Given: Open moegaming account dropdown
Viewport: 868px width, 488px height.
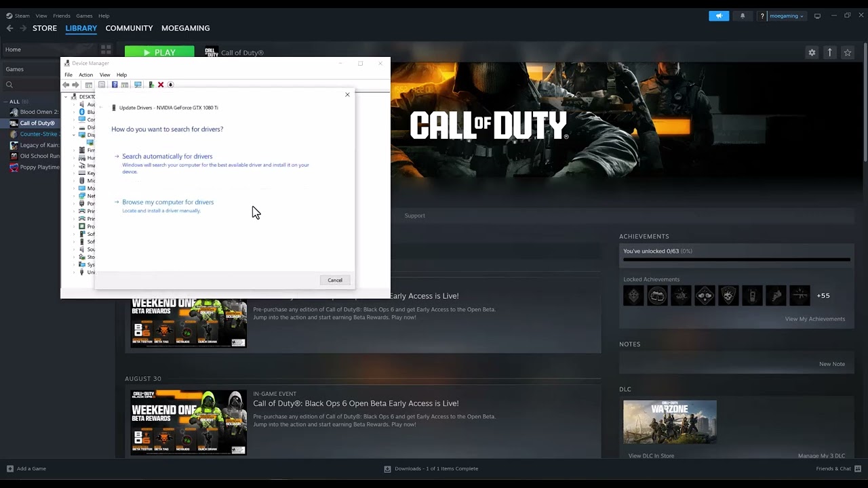Looking at the screenshot, I should 786,16.
